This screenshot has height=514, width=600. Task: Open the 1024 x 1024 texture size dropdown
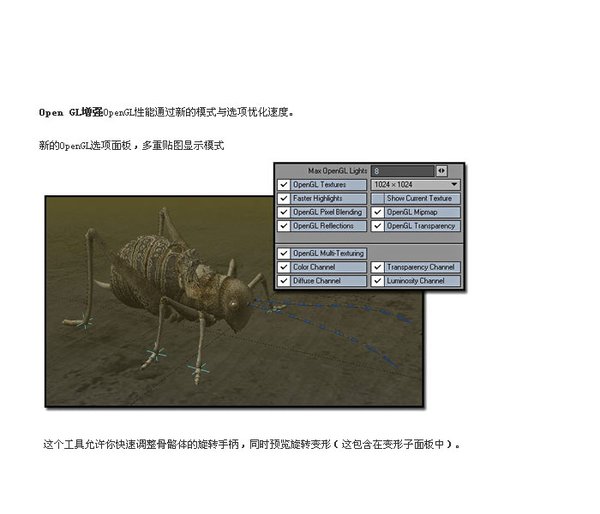click(x=415, y=185)
